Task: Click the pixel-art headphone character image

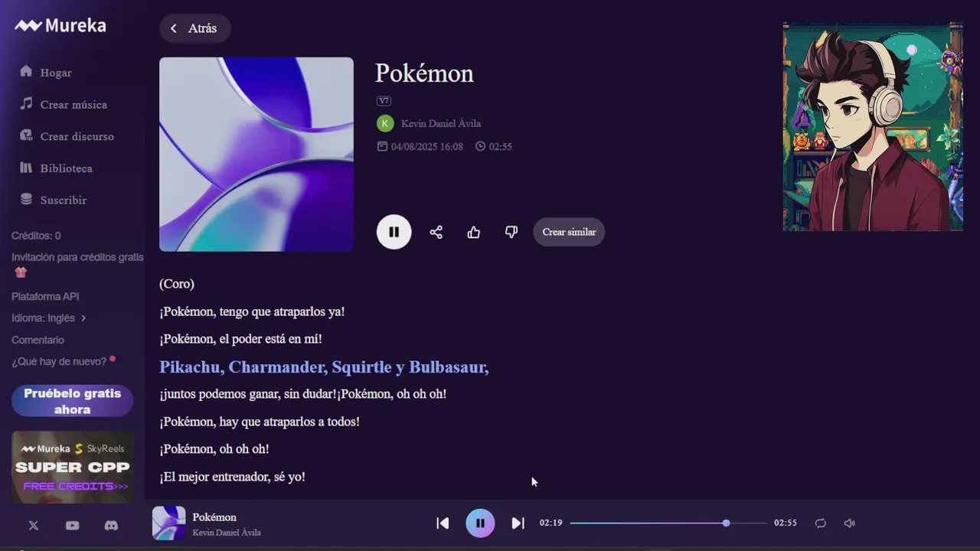Action: click(x=873, y=126)
